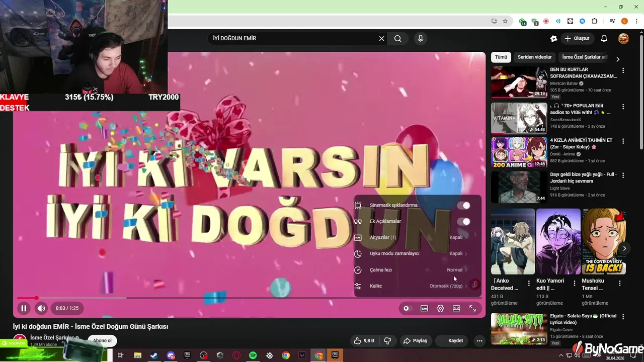Open options for Dayı geldi bize video
This screenshot has width=644, height=362.
tap(623, 175)
